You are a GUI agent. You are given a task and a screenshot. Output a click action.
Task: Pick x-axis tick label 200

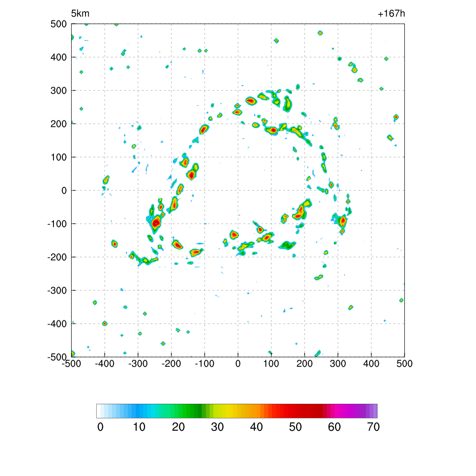tap(304, 364)
